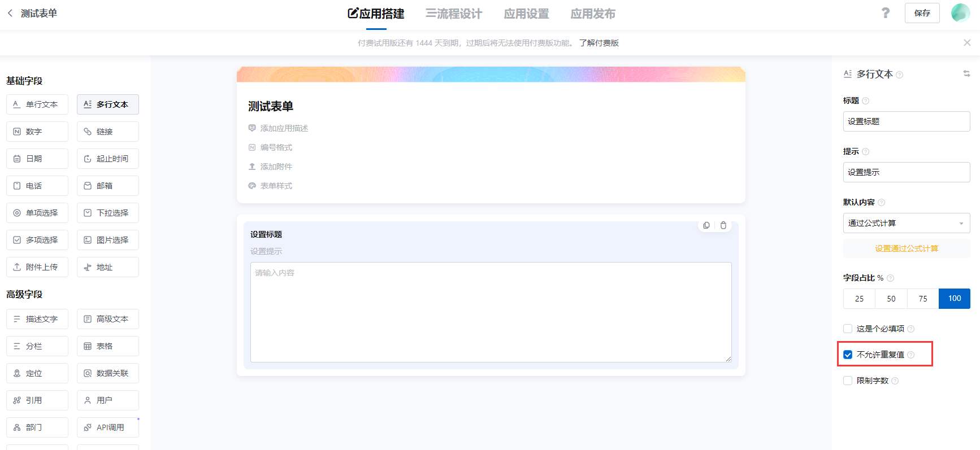Click the switch field type icon
Screen dimensions: 980x450
coord(966,74)
